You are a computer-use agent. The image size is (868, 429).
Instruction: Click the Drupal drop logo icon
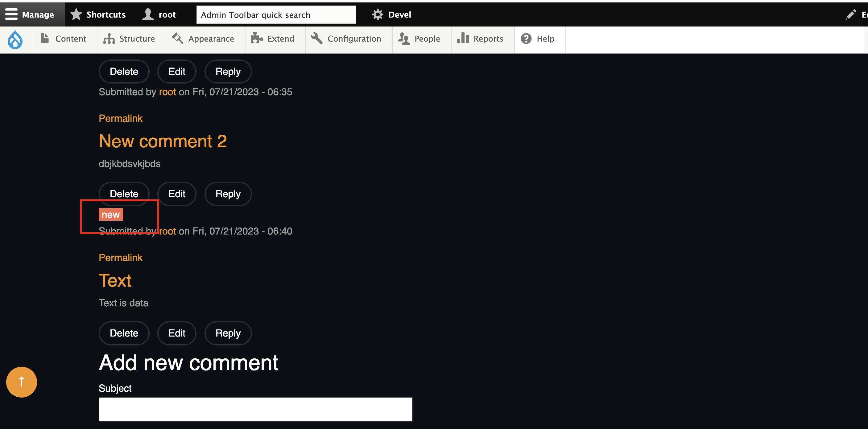15,39
